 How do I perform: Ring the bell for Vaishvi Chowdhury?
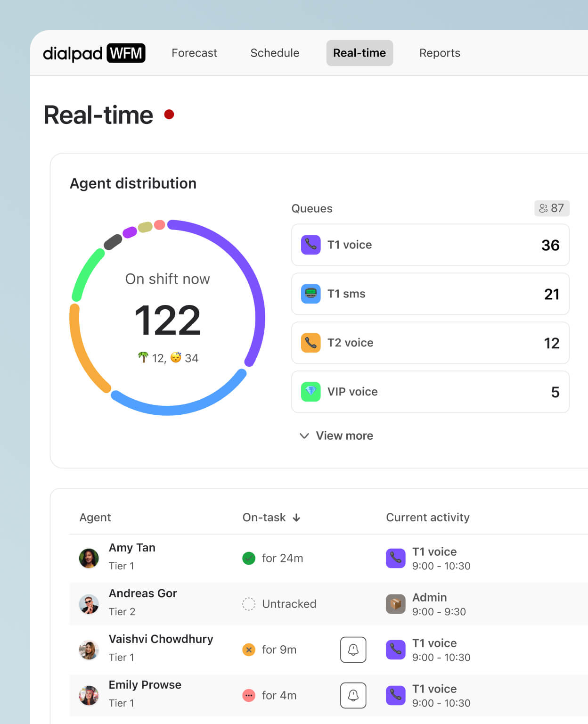pos(353,650)
